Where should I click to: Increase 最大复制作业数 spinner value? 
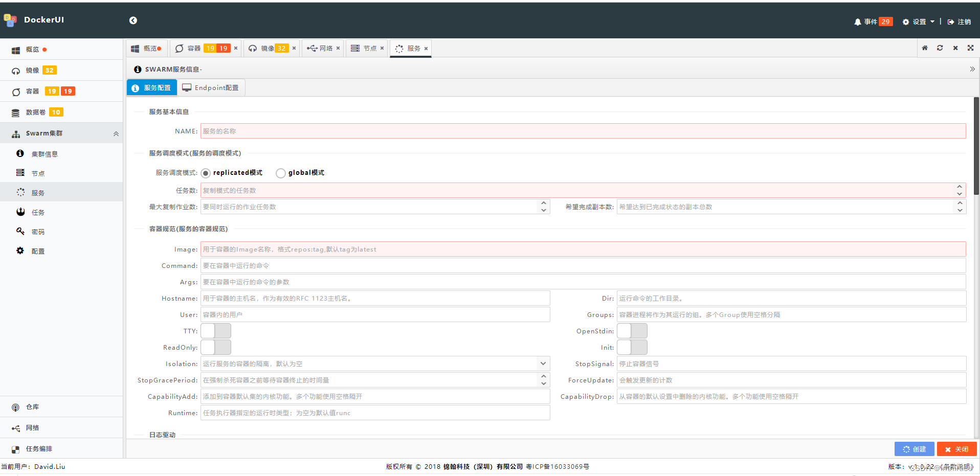[544, 203]
